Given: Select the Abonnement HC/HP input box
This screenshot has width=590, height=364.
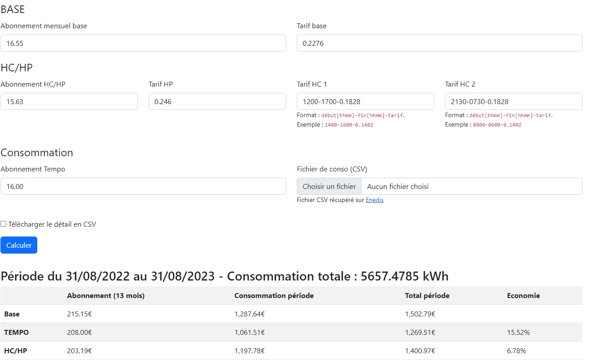Looking at the screenshot, I should (x=69, y=101).
